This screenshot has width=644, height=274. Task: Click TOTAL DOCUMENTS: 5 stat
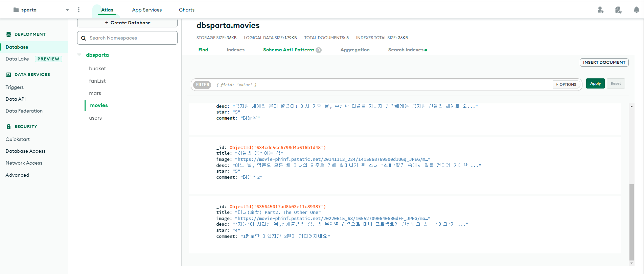tap(326, 38)
